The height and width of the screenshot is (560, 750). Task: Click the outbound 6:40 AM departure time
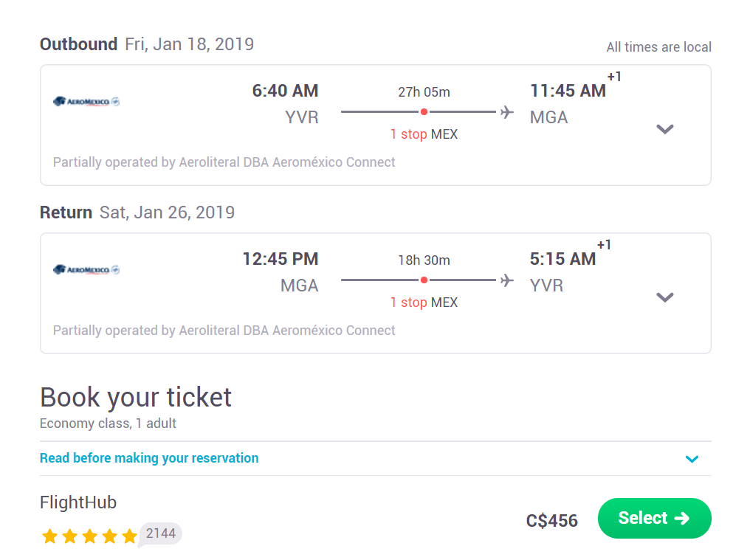[285, 91]
